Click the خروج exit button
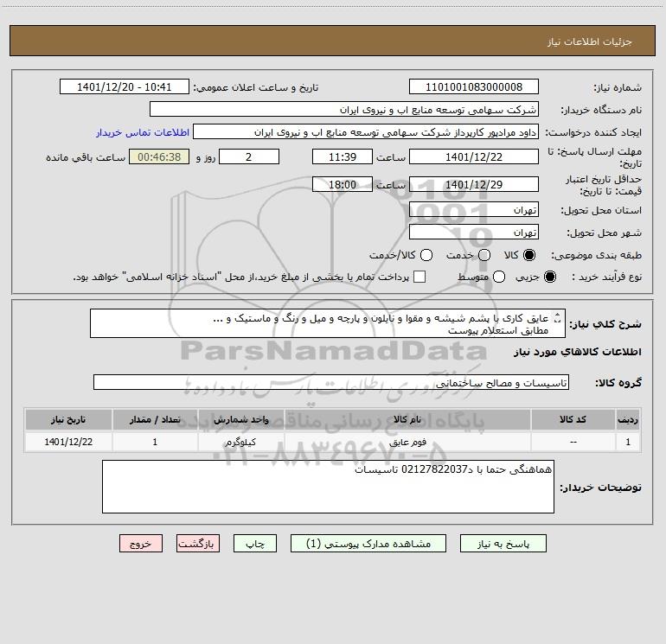 click(x=141, y=544)
